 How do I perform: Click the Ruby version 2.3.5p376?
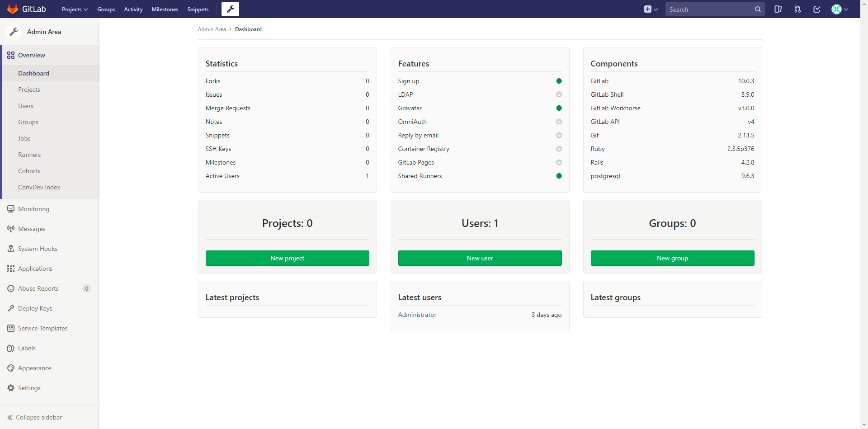point(741,149)
